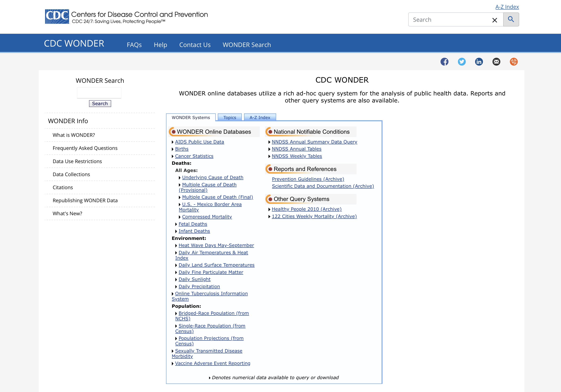Open Compressed Mortality link

[x=207, y=217]
